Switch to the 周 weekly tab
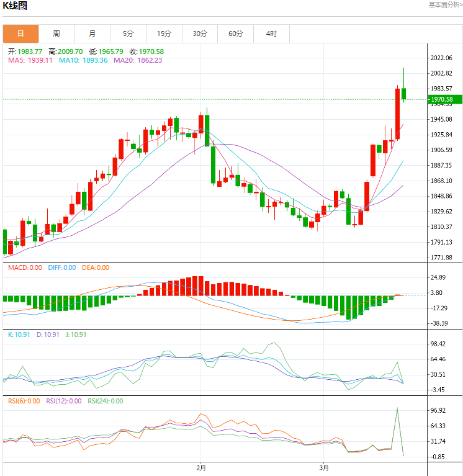Screen dimensions: 463x476 56,34
